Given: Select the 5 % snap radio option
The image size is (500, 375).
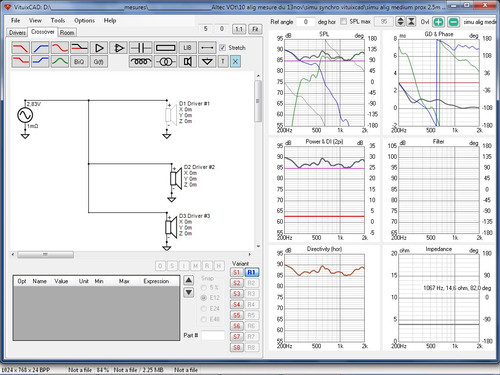Looking at the screenshot, I should (204, 287).
